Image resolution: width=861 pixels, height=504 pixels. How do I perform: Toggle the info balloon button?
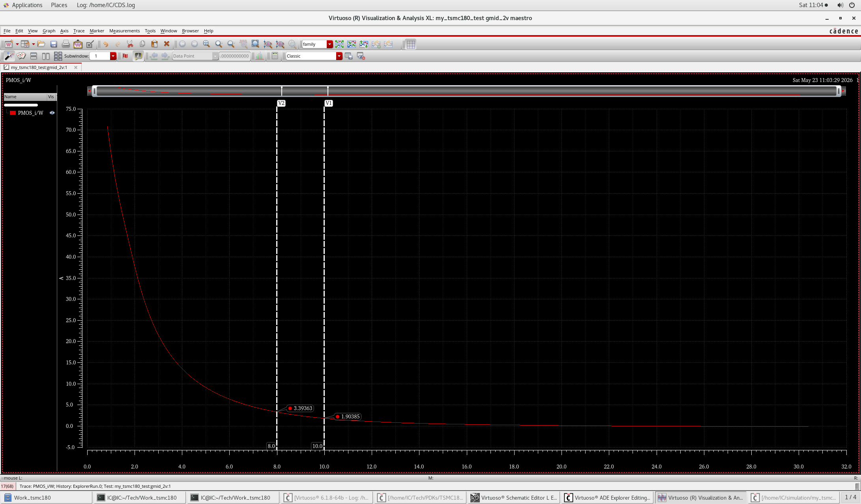tap(138, 56)
